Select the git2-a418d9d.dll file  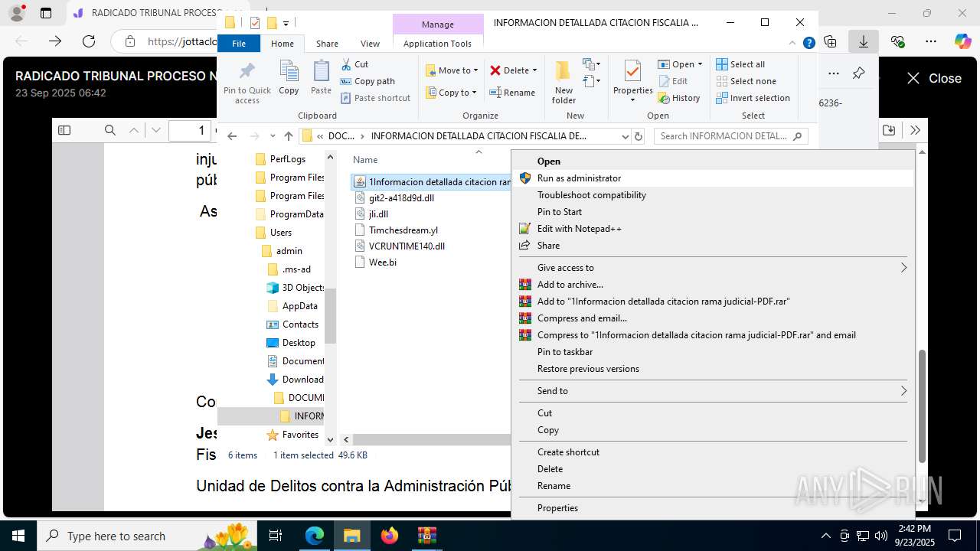(401, 198)
